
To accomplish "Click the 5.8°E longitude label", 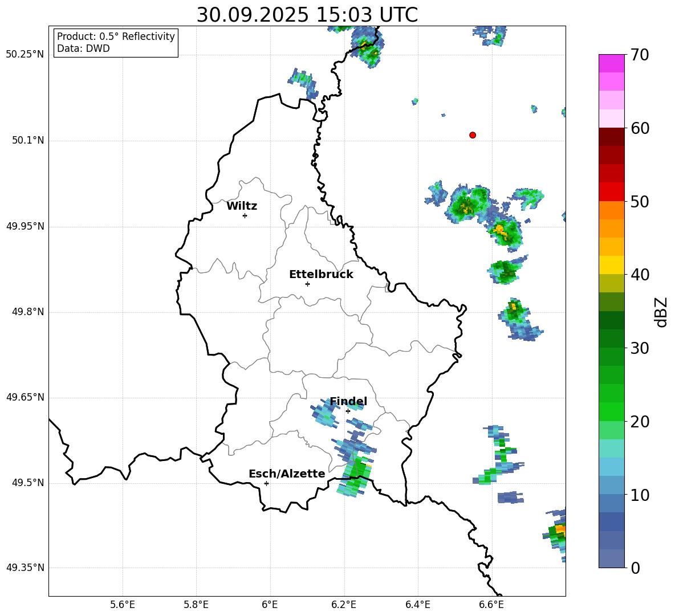I will pos(196,605).
